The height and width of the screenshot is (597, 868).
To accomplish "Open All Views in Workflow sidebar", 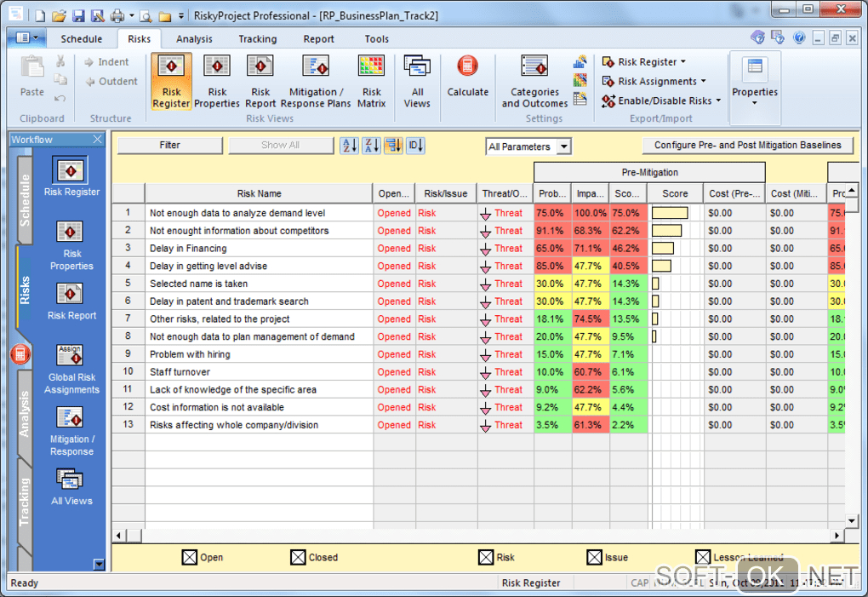I will click(x=71, y=487).
